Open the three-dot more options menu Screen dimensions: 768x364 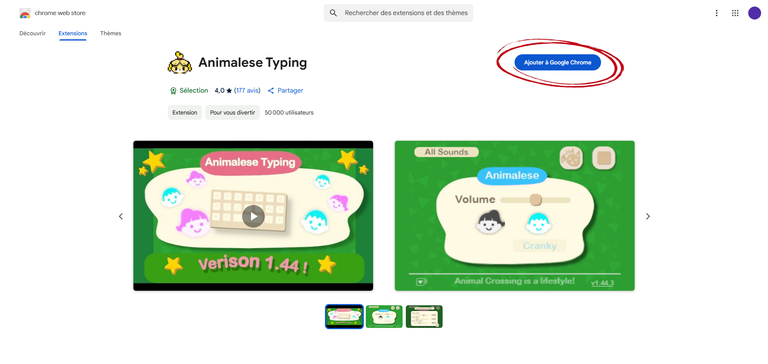point(716,13)
